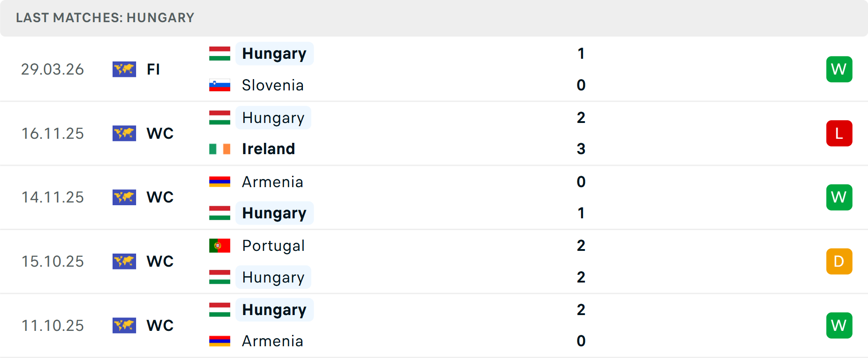The image size is (868, 358).
Task: Click the date 29.03.26
Action: tap(52, 69)
